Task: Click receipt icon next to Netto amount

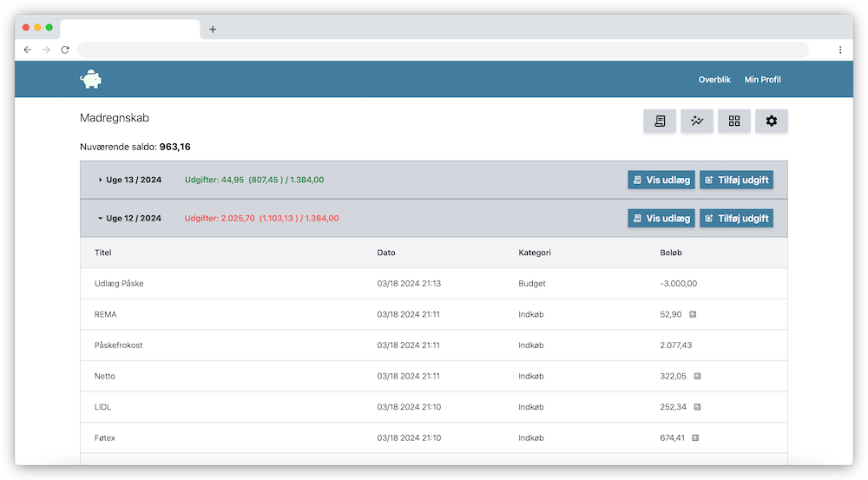Action: point(698,376)
